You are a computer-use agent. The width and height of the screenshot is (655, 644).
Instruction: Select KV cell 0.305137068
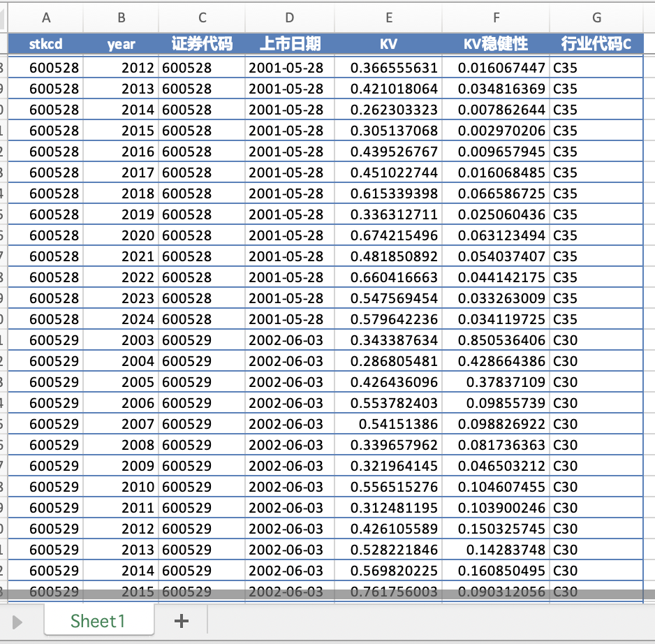388,130
